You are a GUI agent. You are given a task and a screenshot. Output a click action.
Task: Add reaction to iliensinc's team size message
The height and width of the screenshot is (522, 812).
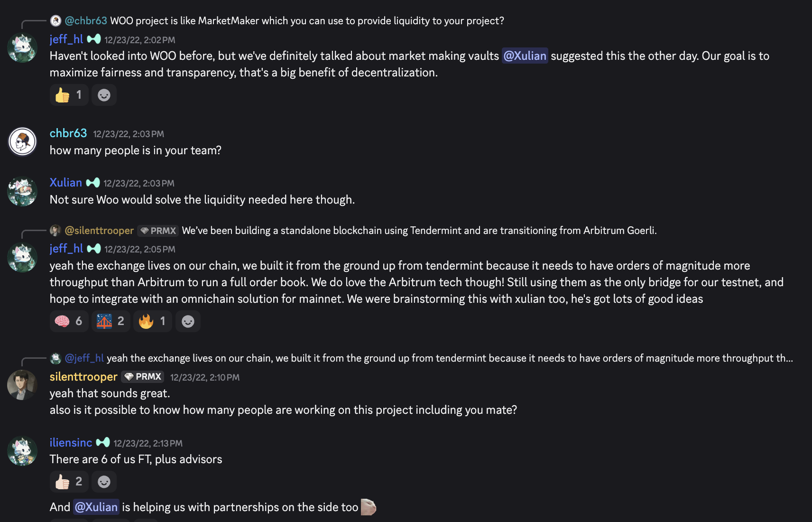click(104, 482)
